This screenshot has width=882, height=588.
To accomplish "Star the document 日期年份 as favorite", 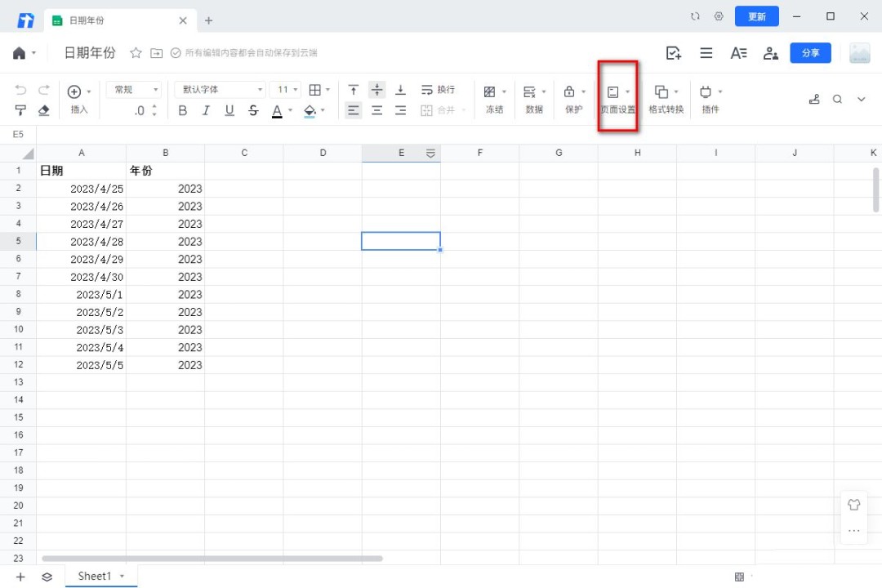I will [x=136, y=53].
